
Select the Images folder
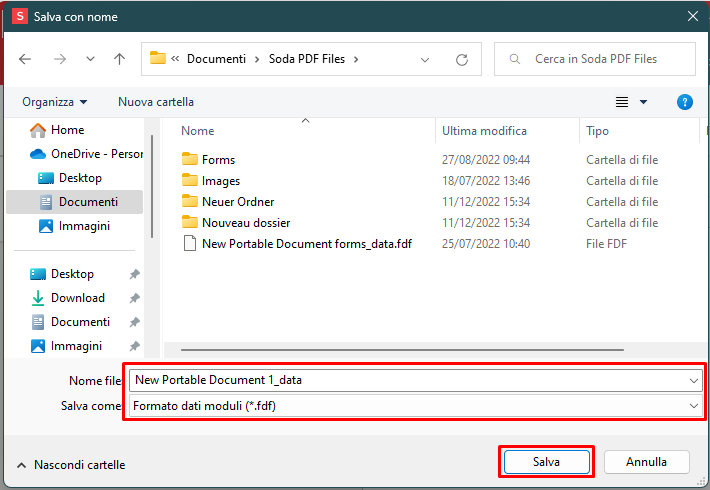click(x=221, y=181)
